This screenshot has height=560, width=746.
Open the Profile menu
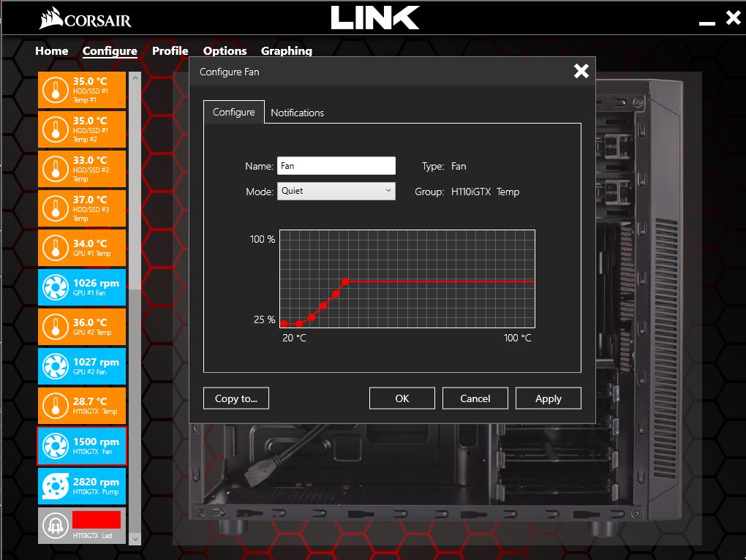pos(170,51)
